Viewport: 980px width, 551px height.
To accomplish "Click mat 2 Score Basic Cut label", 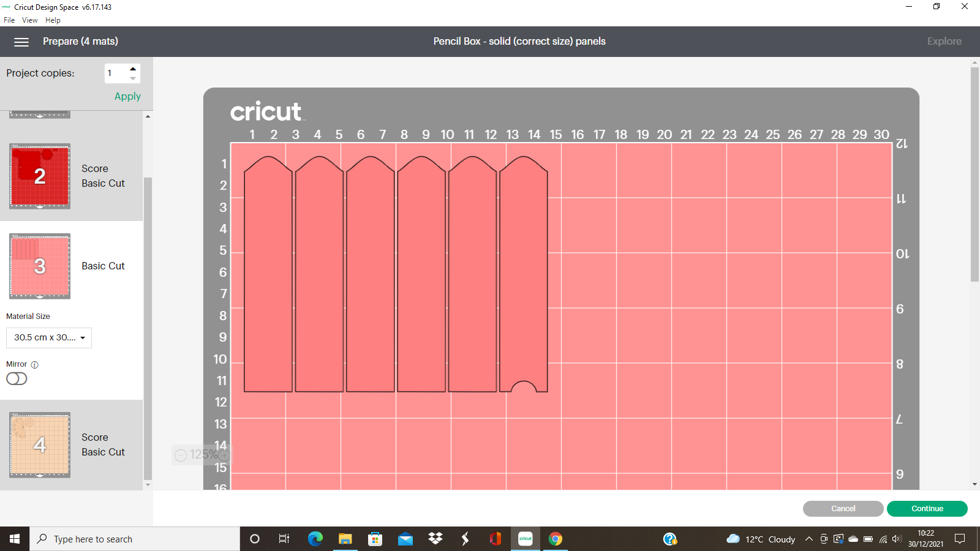I will tap(103, 176).
